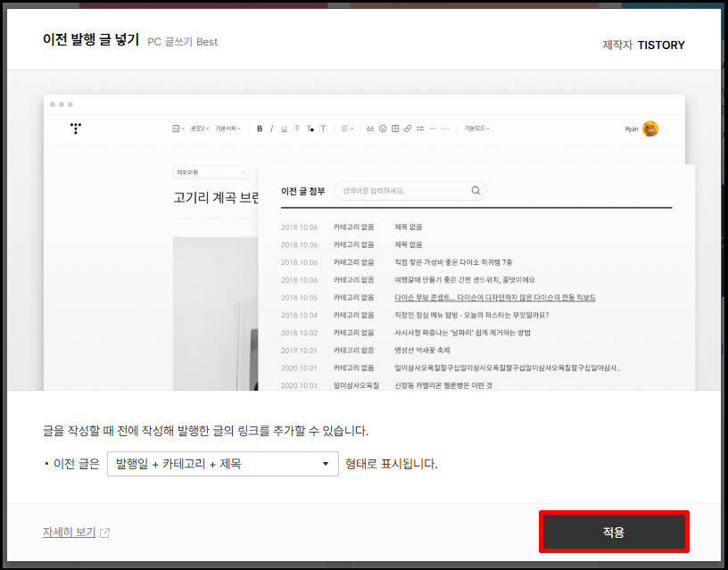728x570 pixels.
Task: Select the post 직접 찾은 가성비 좋은 다이소 희귀템 7종
Action: click(453, 262)
